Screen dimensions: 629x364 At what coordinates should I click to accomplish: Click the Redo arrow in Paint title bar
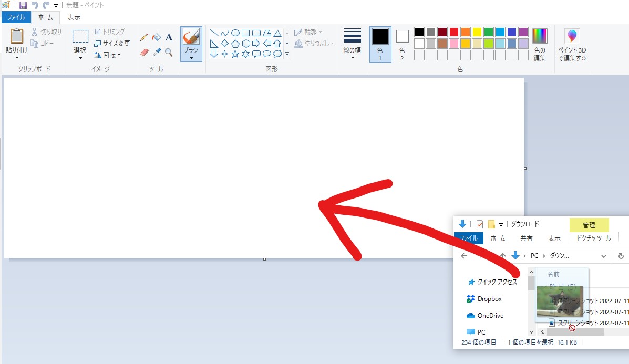[x=46, y=5]
